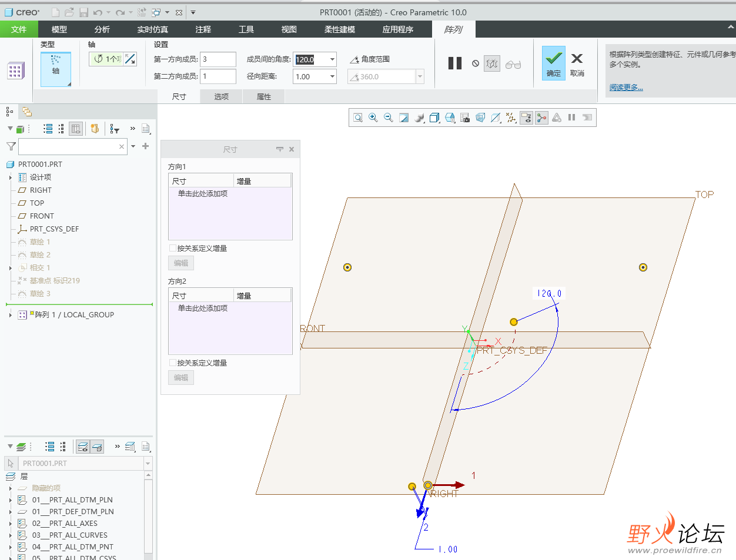Open the 阅读更多 link
Viewport: 736px width, 560px height.
pos(626,88)
